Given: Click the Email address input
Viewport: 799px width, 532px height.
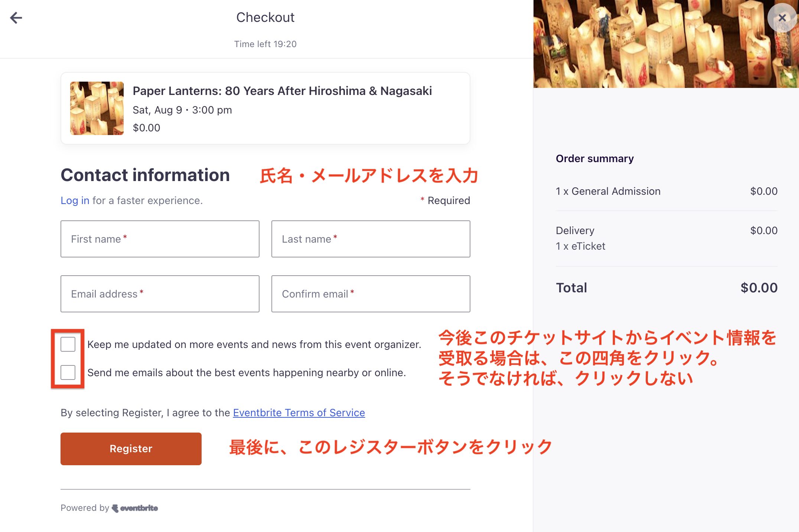Looking at the screenshot, I should (x=160, y=294).
